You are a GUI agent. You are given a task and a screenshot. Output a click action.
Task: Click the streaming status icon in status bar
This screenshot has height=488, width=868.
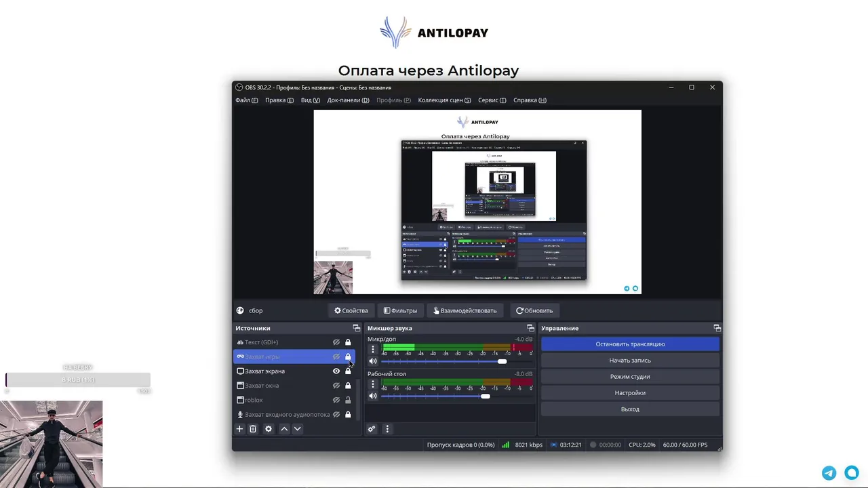(x=553, y=445)
